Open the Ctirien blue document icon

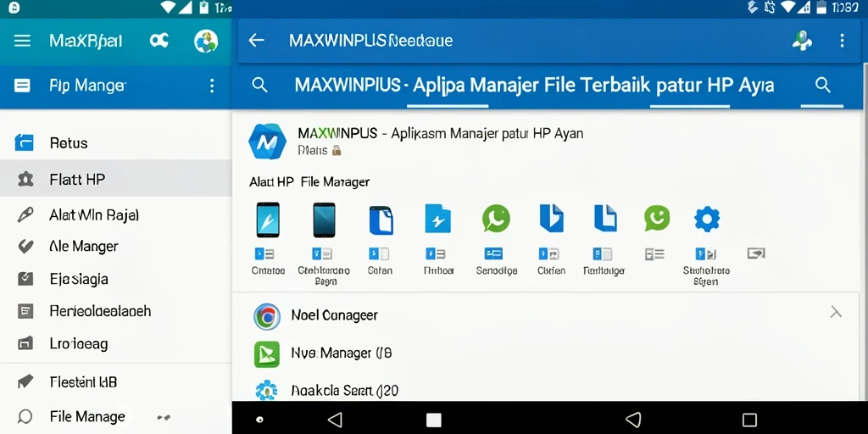coord(551,218)
